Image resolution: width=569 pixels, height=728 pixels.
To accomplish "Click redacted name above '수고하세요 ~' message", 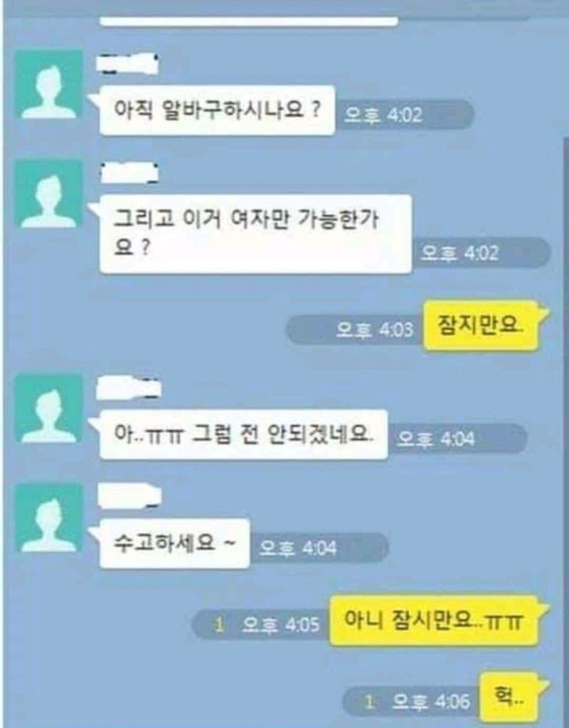I will pos(129,496).
